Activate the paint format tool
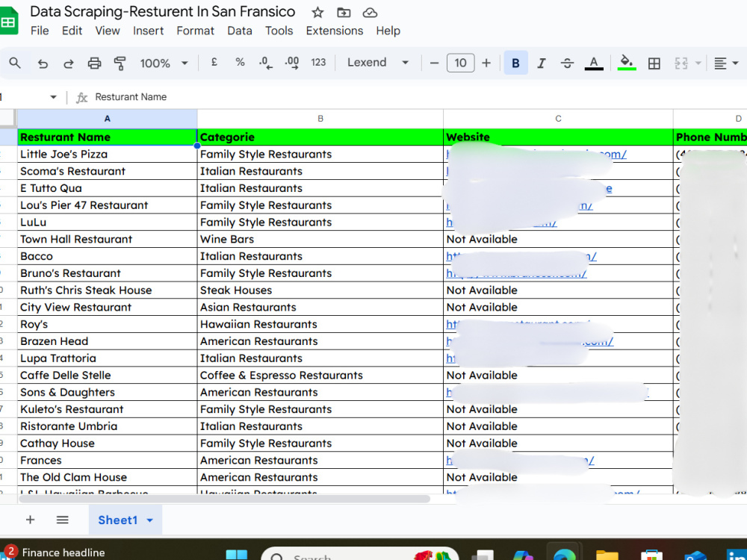747x560 pixels. coord(120,63)
